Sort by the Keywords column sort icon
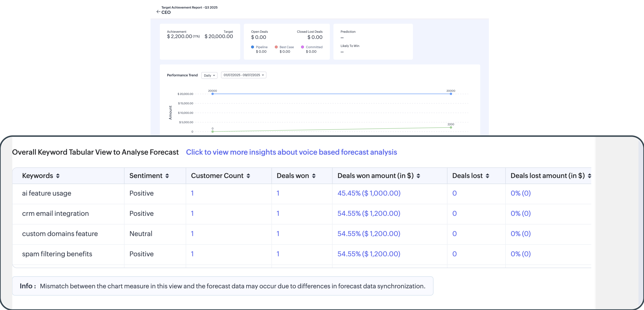 [x=58, y=176]
